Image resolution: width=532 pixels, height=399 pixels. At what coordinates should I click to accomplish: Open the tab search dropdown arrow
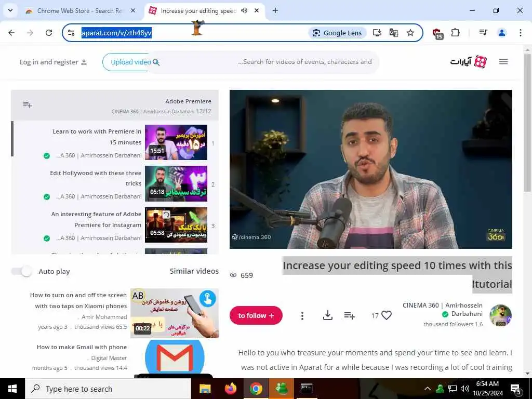(x=10, y=10)
